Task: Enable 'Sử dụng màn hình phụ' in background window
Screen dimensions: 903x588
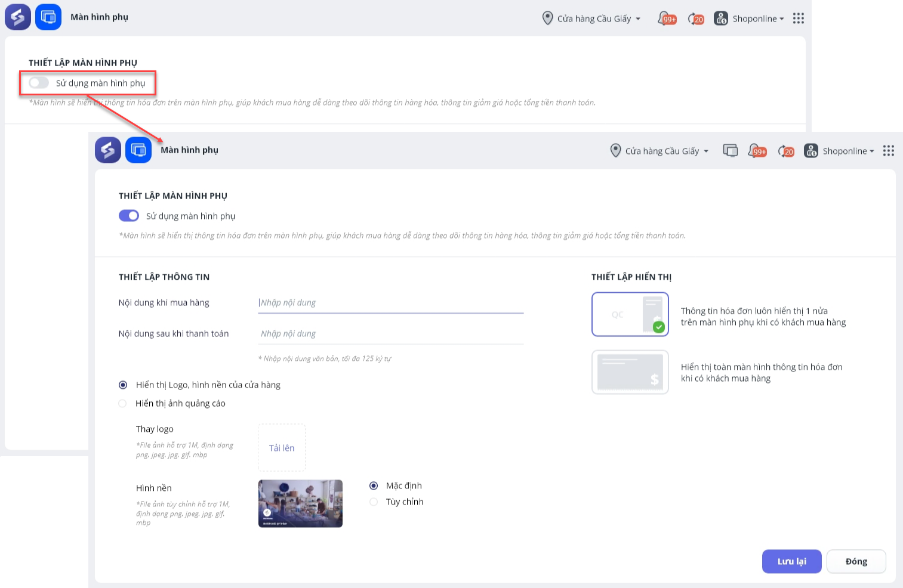Action: [x=39, y=83]
